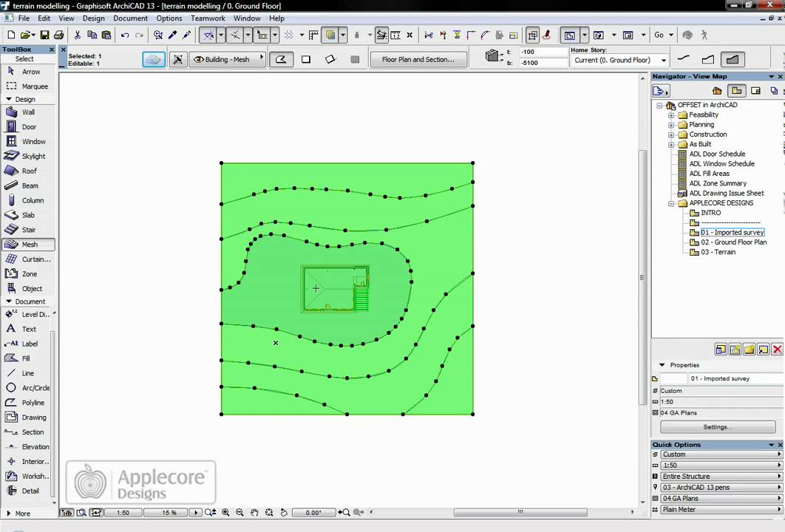Activate the Text tool
The image size is (785, 532).
[27, 329]
